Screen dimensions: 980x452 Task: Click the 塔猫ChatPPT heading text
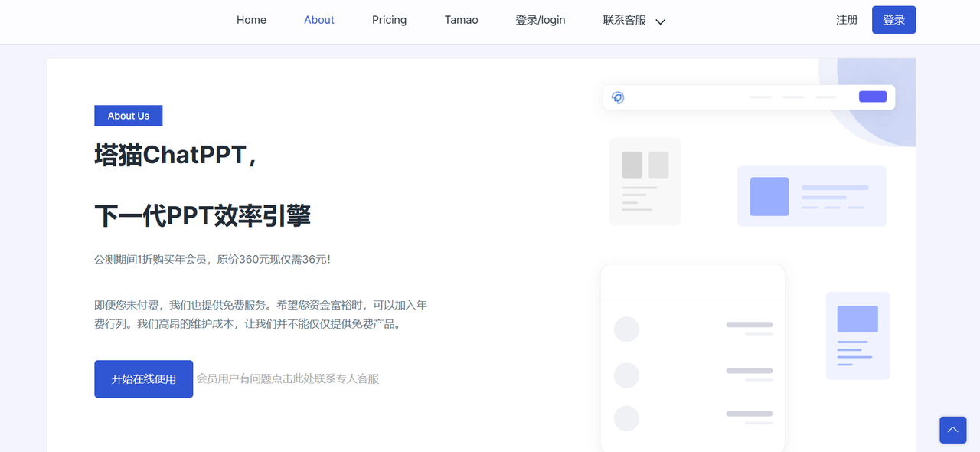click(175, 156)
